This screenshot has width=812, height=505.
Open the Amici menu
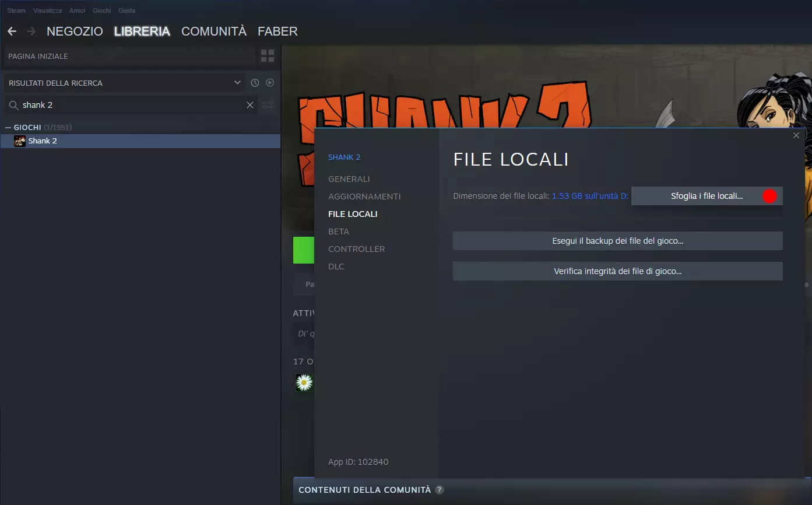point(78,10)
